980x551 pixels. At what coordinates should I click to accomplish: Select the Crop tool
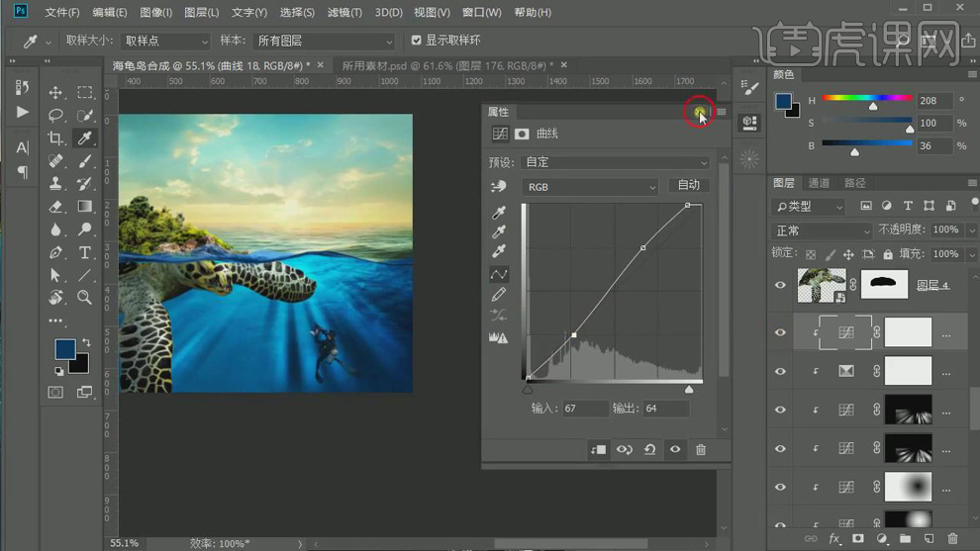pyautogui.click(x=55, y=138)
